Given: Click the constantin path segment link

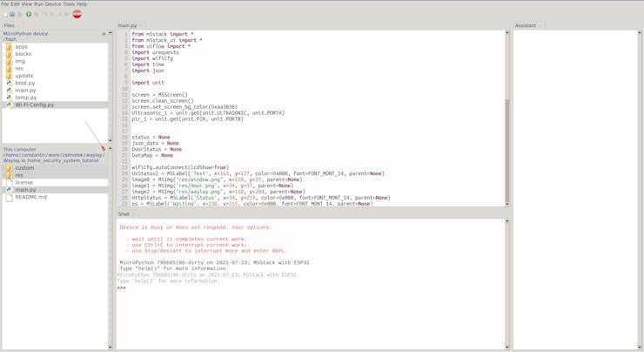Looking at the screenshot, I should 34,155.
